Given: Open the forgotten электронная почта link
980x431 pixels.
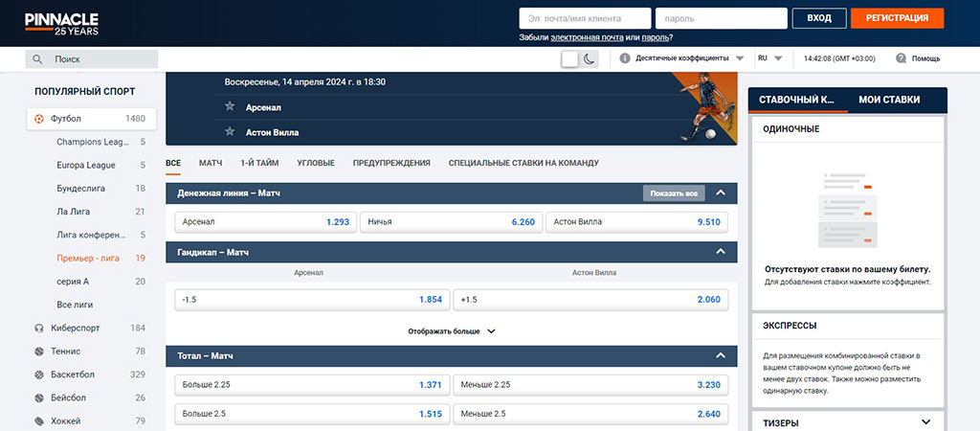Looking at the screenshot, I should [x=587, y=38].
